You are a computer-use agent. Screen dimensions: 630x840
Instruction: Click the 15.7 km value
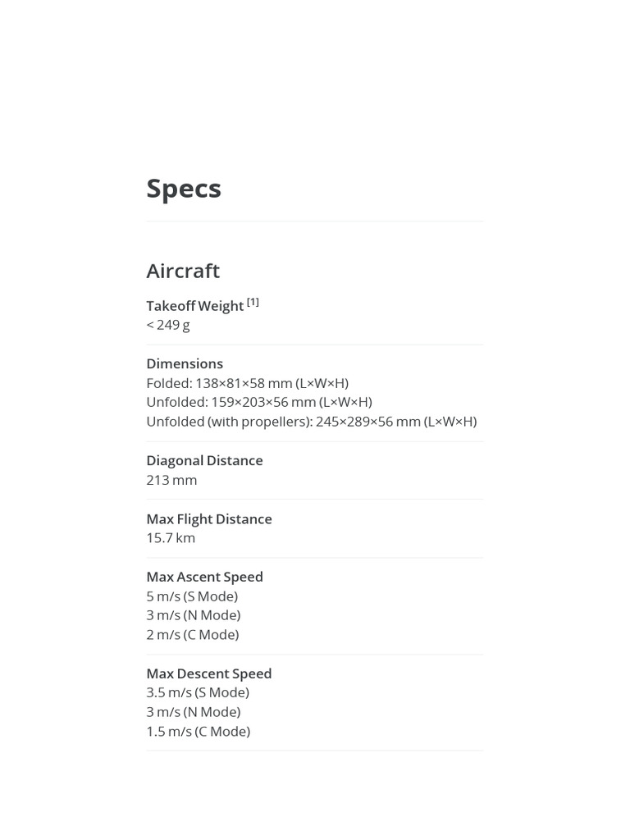pos(171,538)
